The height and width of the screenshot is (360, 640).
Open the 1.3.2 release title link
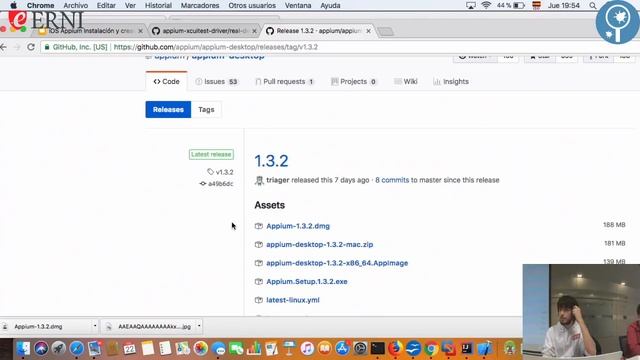pos(271,161)
